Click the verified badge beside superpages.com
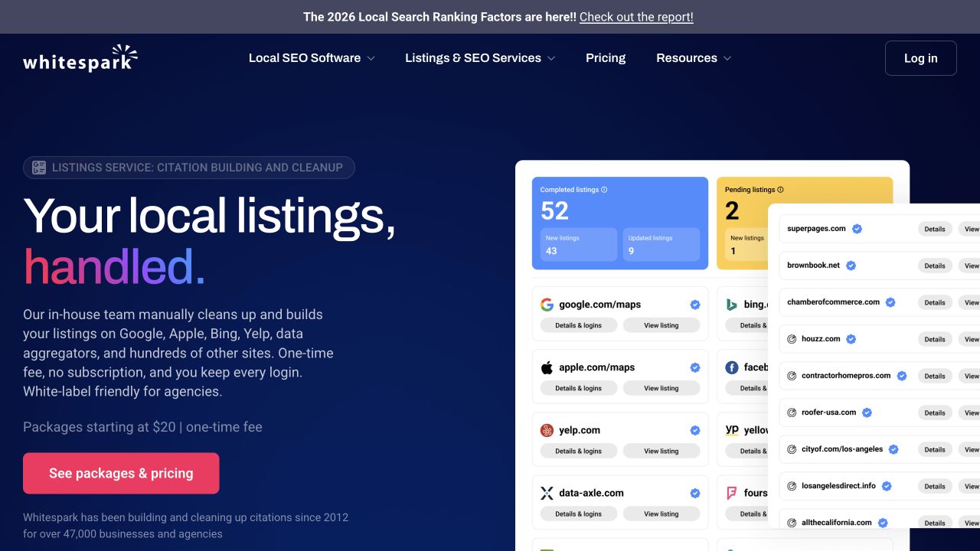The width and height of the screenshot is (980, 551). click(857, 228)
